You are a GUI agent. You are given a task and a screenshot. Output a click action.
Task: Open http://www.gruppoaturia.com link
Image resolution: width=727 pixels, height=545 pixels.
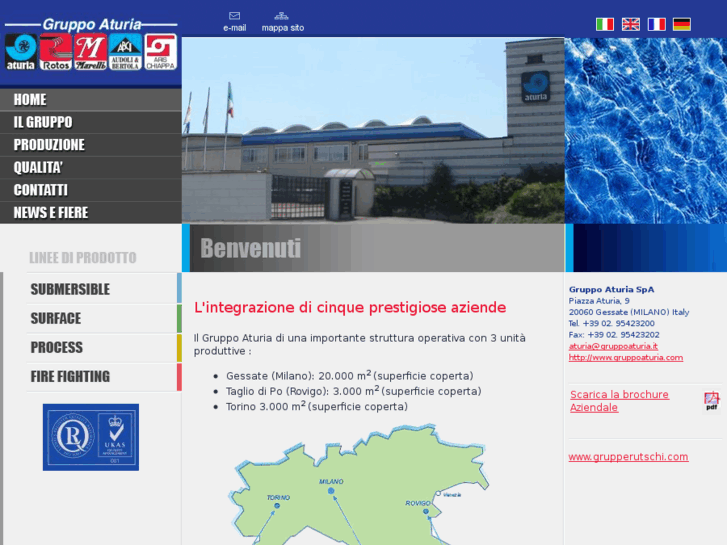click(x=625, y=358)
